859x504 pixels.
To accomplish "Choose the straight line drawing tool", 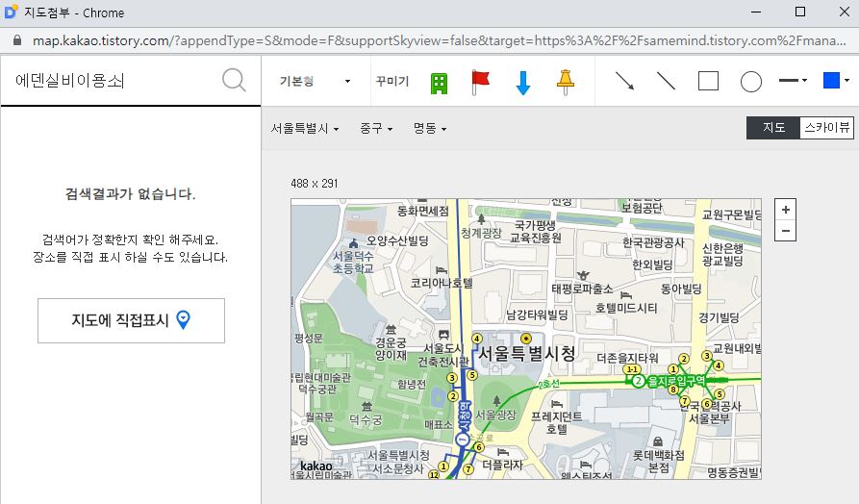I will click(666, 81).
